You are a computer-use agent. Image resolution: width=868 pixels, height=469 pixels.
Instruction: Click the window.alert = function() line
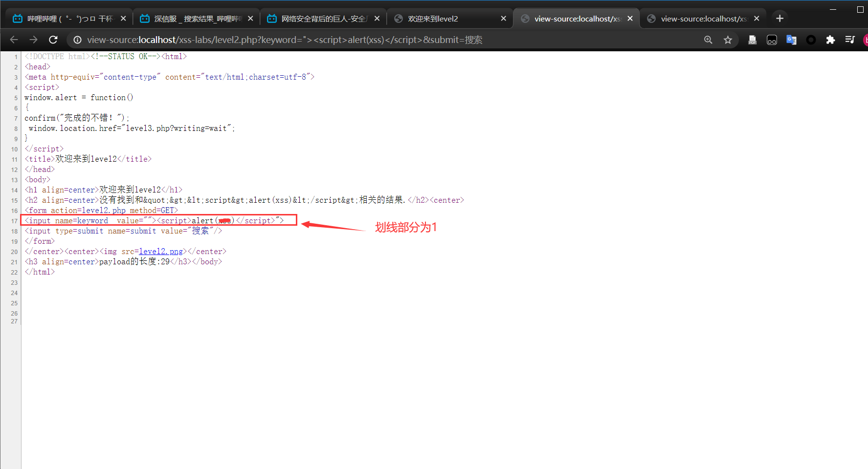click(79, 98)
